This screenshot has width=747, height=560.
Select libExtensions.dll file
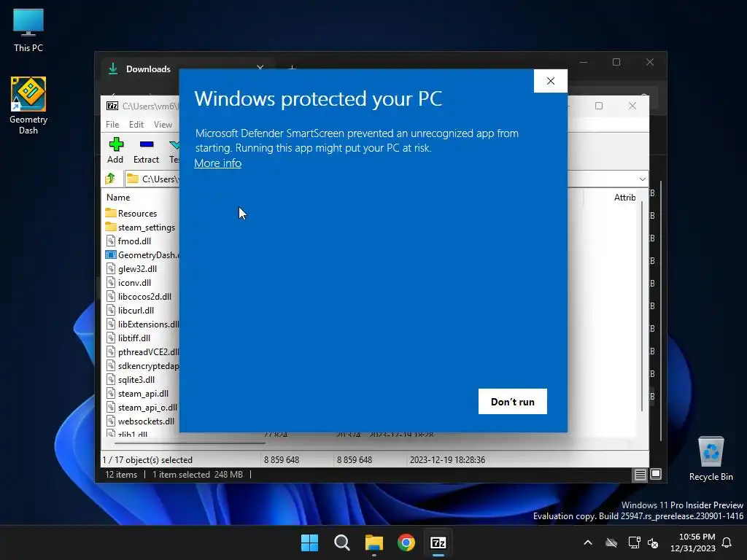[141, 324]
